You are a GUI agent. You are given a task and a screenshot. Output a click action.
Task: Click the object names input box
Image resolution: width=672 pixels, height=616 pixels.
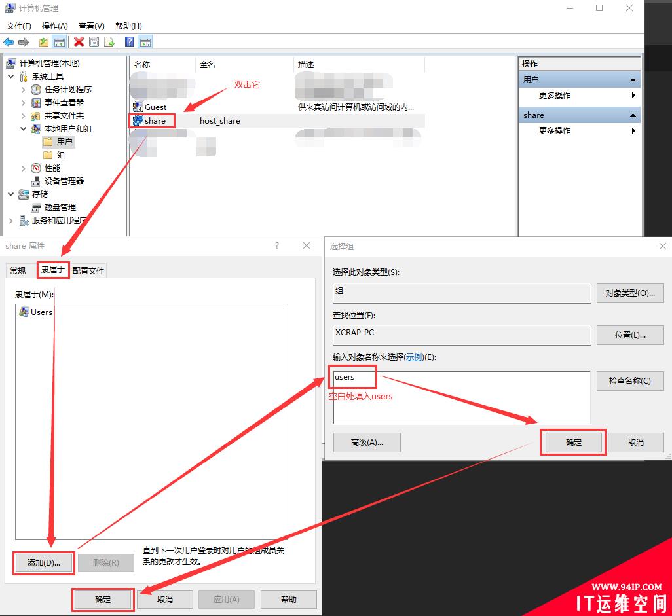coord(462,397)
